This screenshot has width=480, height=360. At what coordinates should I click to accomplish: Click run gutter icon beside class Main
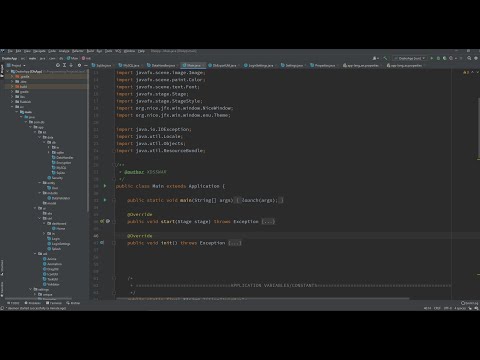click(105, 186)
